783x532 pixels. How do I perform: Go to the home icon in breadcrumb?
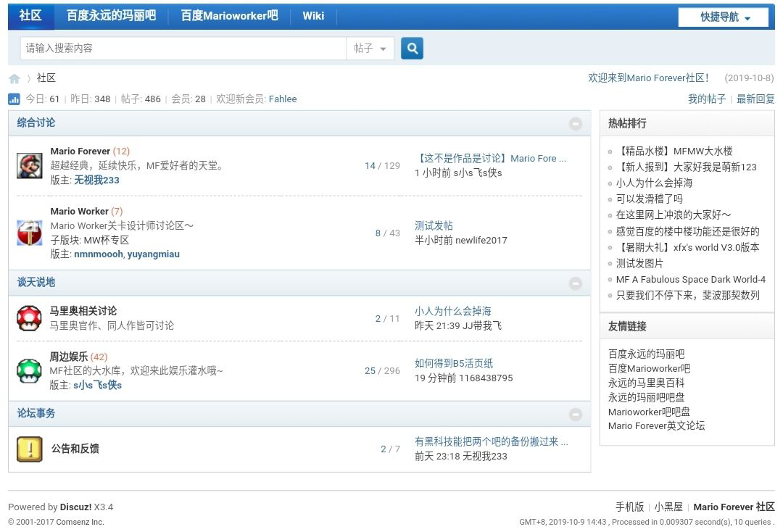coord(14,78)
